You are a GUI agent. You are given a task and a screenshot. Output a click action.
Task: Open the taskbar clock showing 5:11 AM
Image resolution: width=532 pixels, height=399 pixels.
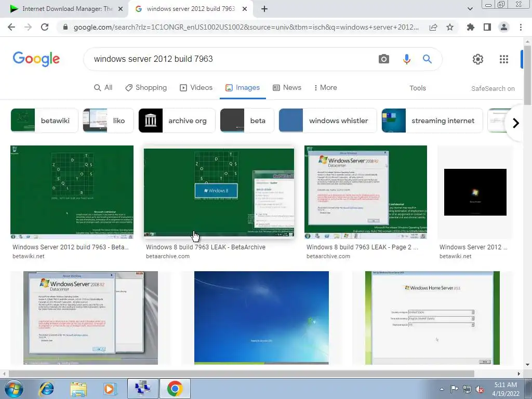(506, 389)
